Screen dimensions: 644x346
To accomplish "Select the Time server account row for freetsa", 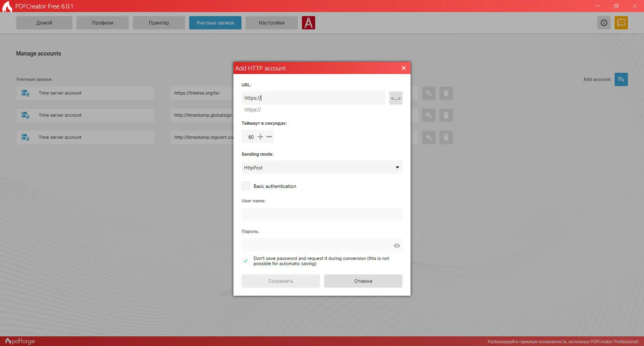I will pyautogui.click(x=85, y=93).
